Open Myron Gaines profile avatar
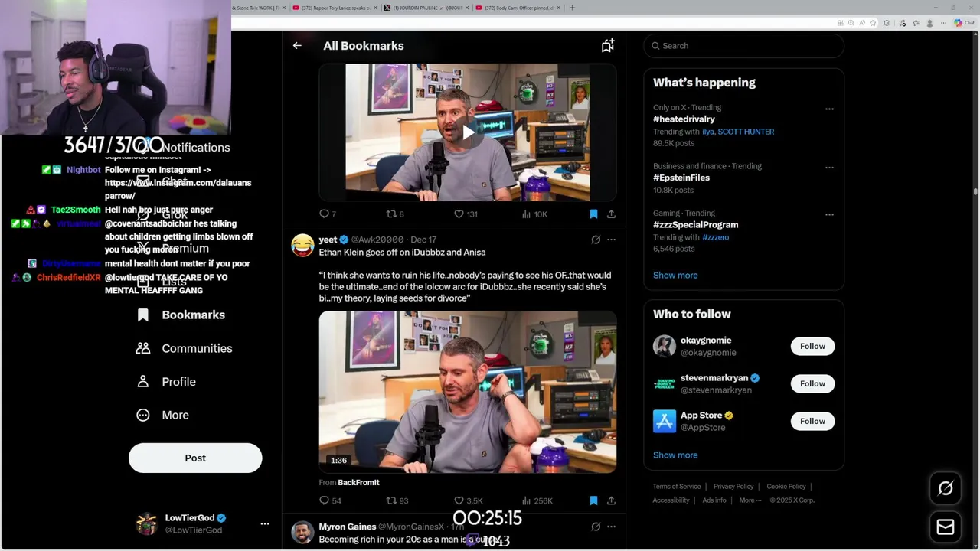 tap(302, 533)
